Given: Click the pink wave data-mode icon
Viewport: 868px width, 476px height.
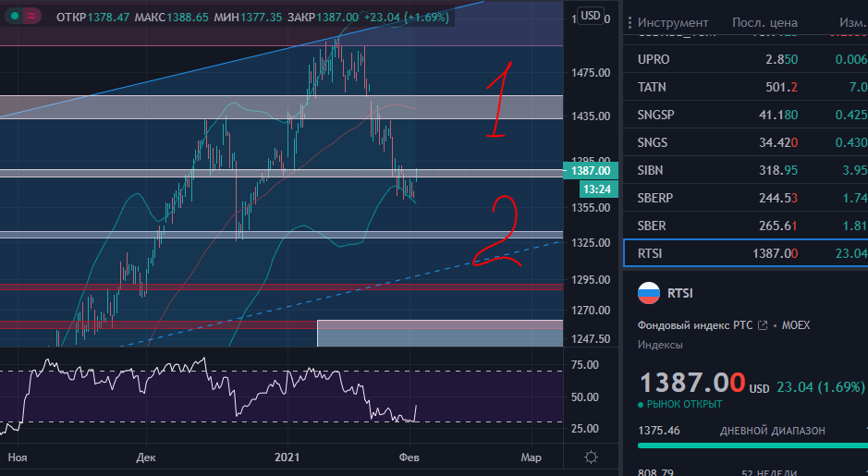Looking at the screenshot, I should (31, 17).
